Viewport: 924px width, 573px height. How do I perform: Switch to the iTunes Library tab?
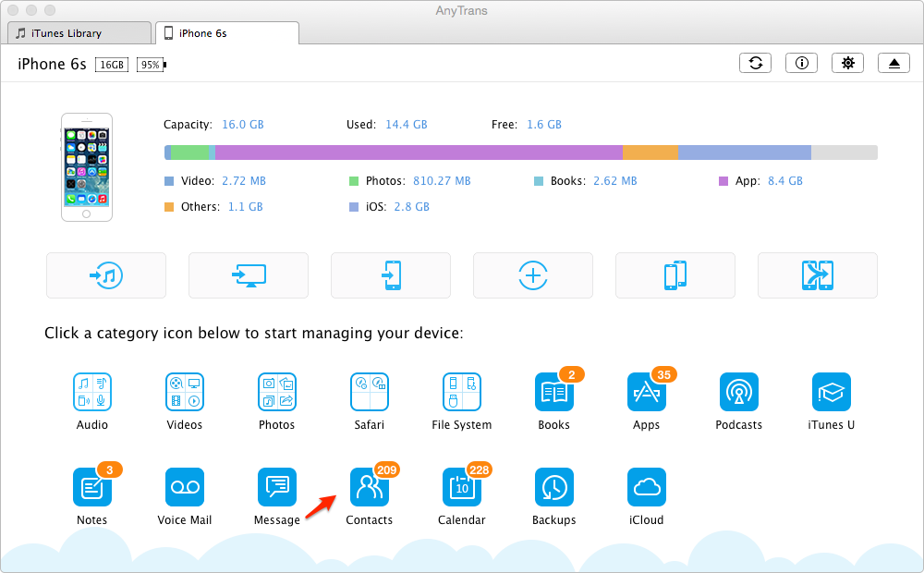coord(79,33)
